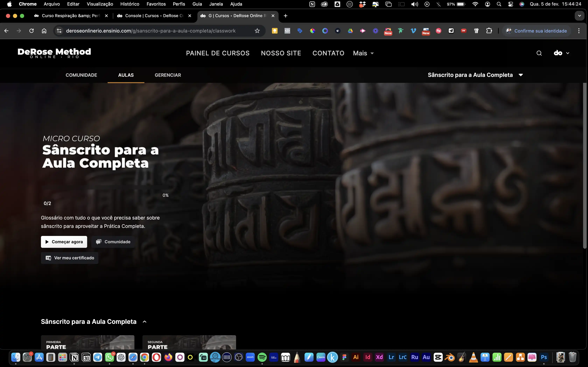Open the Chrome three-dot menu
Image resolution: width=588 pixels, height=367 pixels.
tap(579, 31)
